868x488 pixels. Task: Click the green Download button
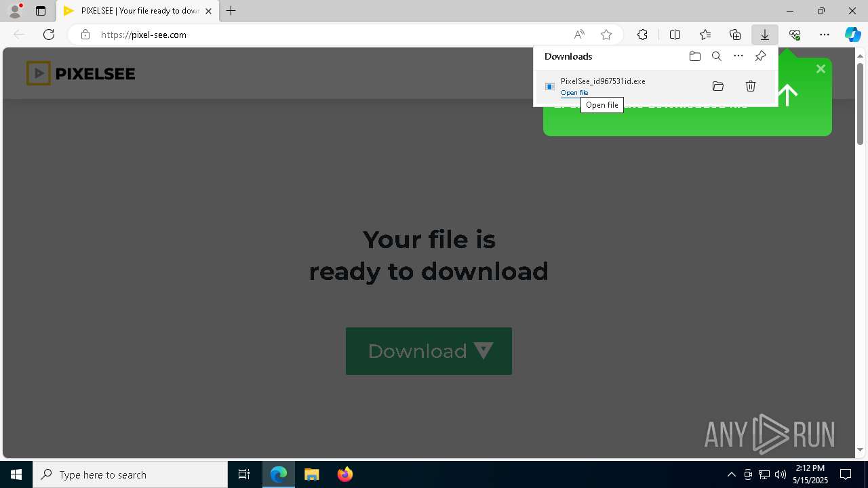point(429,351)
